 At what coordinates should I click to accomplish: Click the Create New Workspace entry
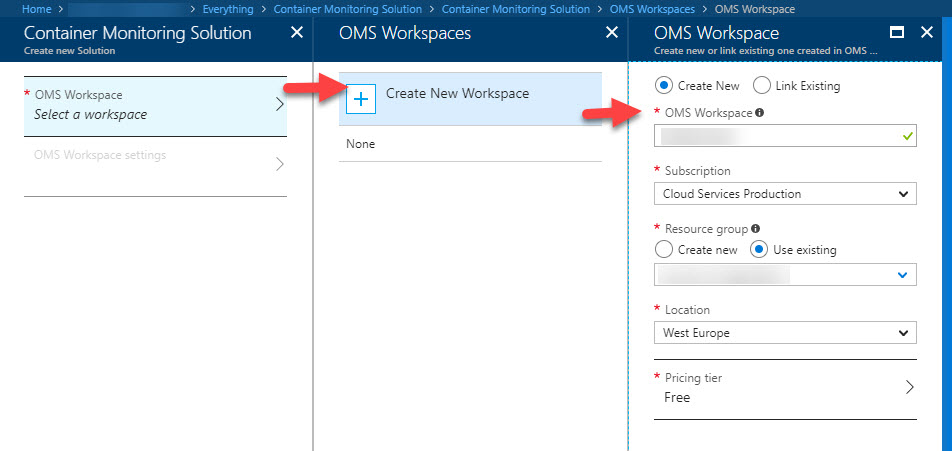click(x=470, y=99)
